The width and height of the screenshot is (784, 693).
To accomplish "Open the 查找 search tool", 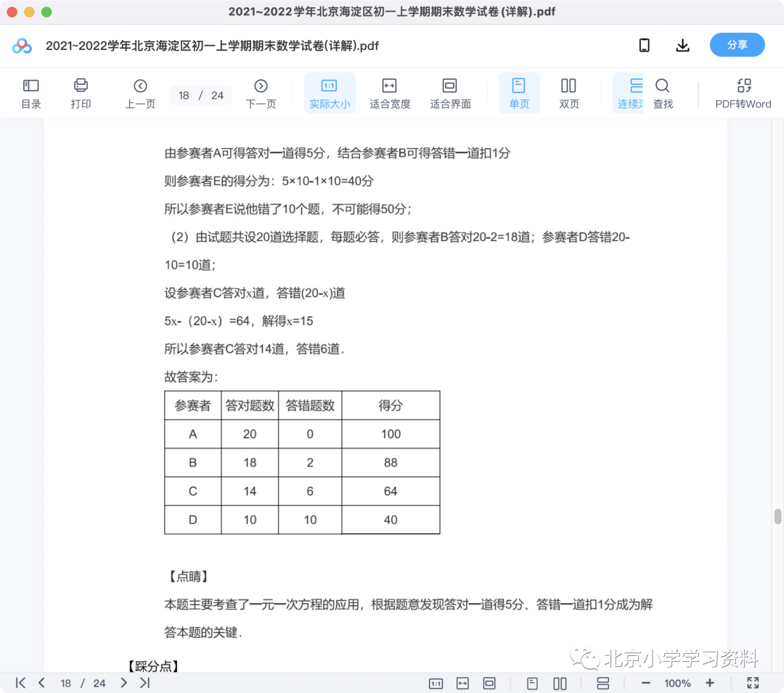I will [x=663, y=94].
